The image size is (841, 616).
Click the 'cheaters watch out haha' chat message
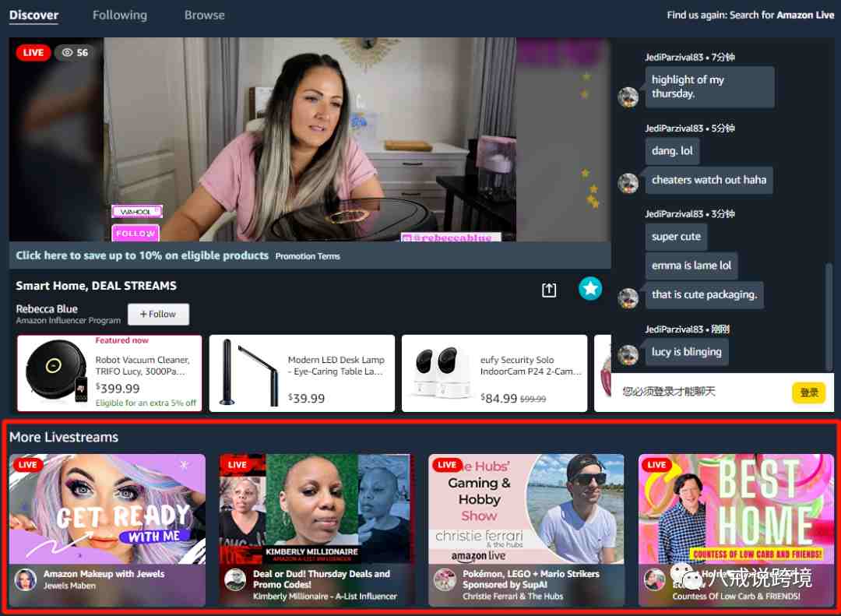709,181
